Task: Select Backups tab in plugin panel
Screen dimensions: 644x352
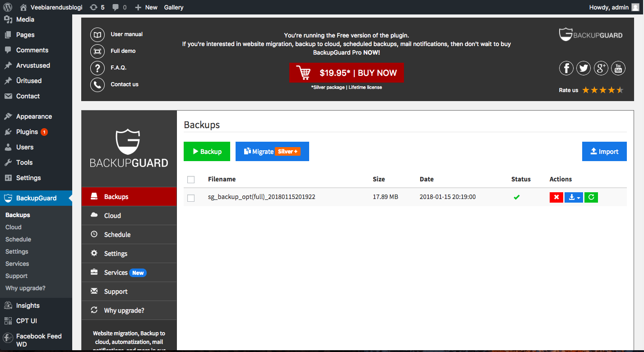Action: pos(129,197)
